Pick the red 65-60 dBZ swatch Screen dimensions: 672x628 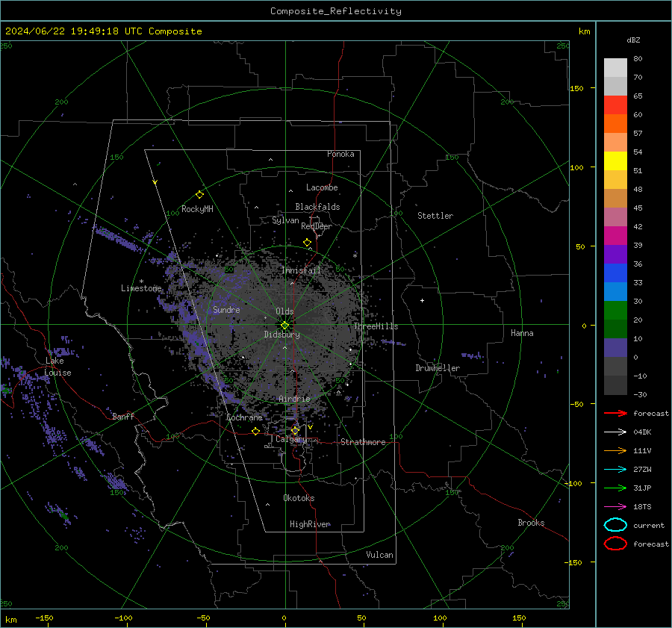(x=615, y=105)
